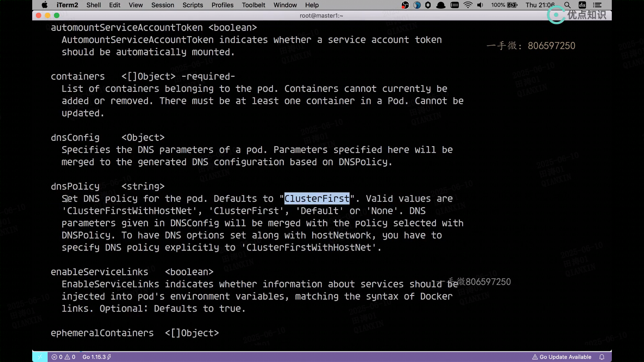The image size is (644, 362).
Task: Click the clock showing Thu 21:06
Action: coord(540,5)
